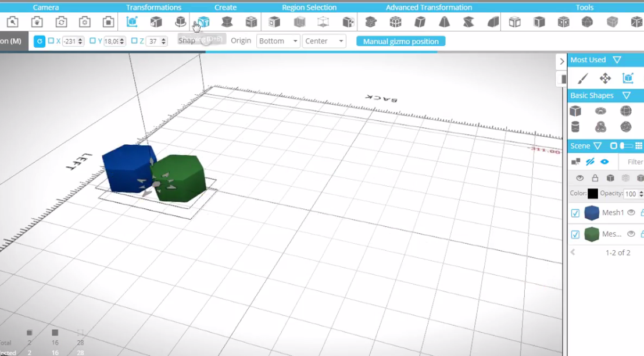
Task: Click the Camera section label
Action: (46, 8)
